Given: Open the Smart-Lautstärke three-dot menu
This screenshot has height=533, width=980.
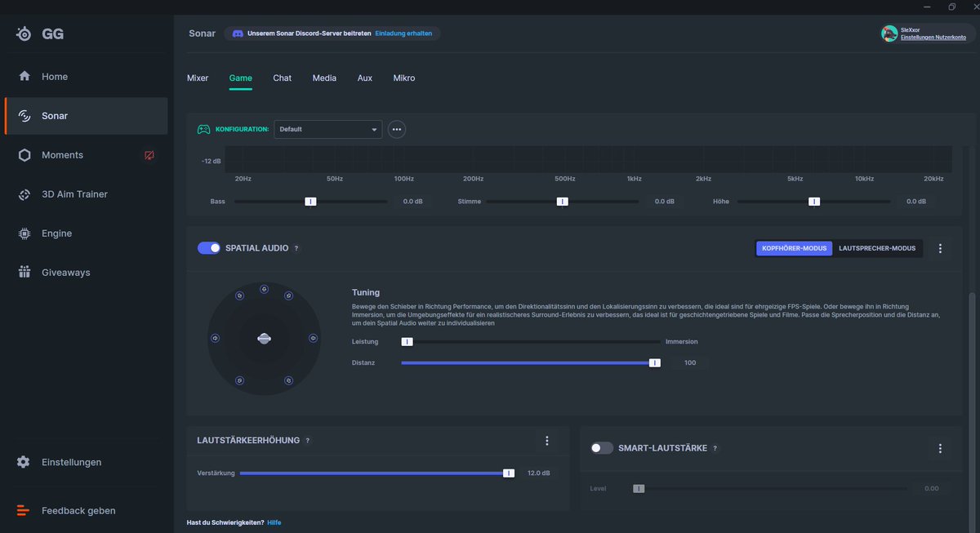Looking at the screenshot, I should point(940,448).
